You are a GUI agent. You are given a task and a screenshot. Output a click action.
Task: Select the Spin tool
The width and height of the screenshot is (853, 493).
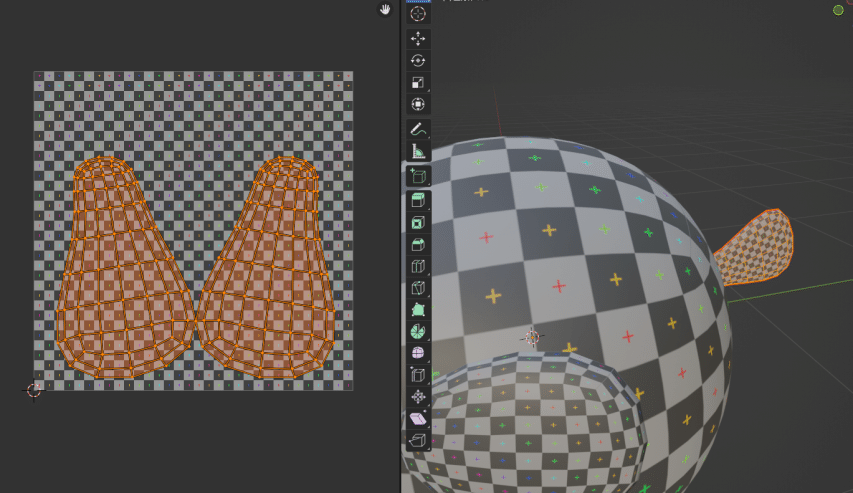click(418, 331)
